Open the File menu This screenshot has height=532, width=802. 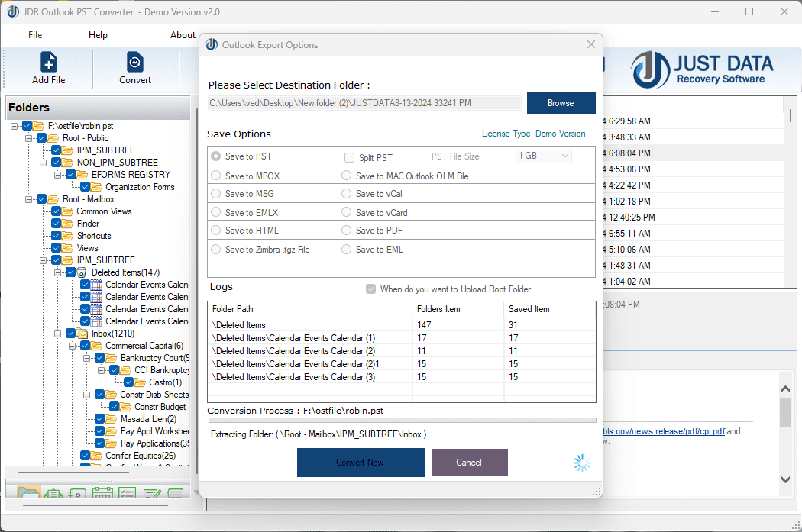(x=35, y=34)
